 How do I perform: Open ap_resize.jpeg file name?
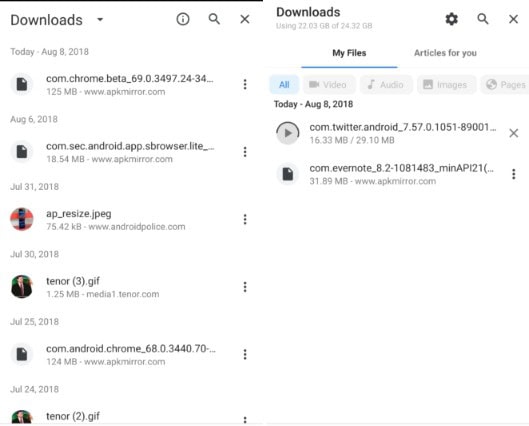(x=79, y=214)
